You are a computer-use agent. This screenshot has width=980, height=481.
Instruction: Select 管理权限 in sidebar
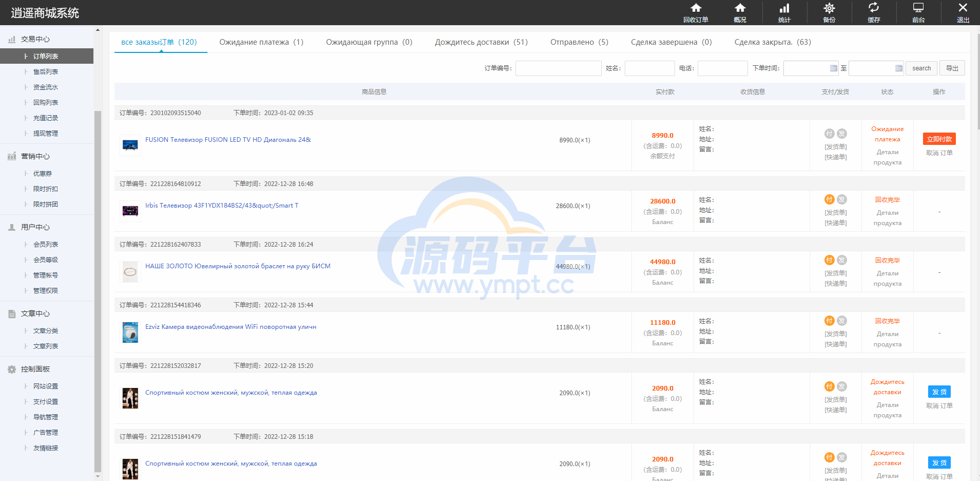click(46, 291)
